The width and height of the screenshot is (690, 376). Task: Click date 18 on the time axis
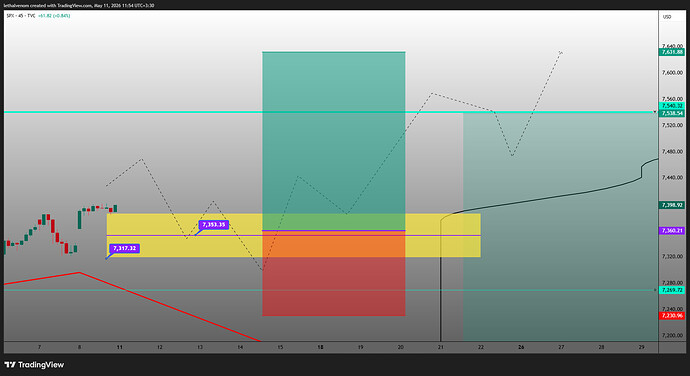(x=320, y=347)
